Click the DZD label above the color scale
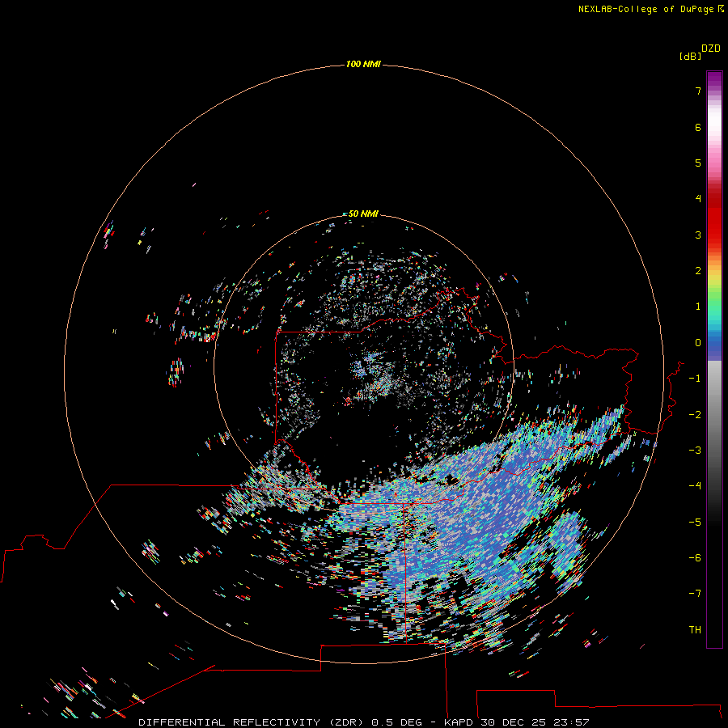 711,49
